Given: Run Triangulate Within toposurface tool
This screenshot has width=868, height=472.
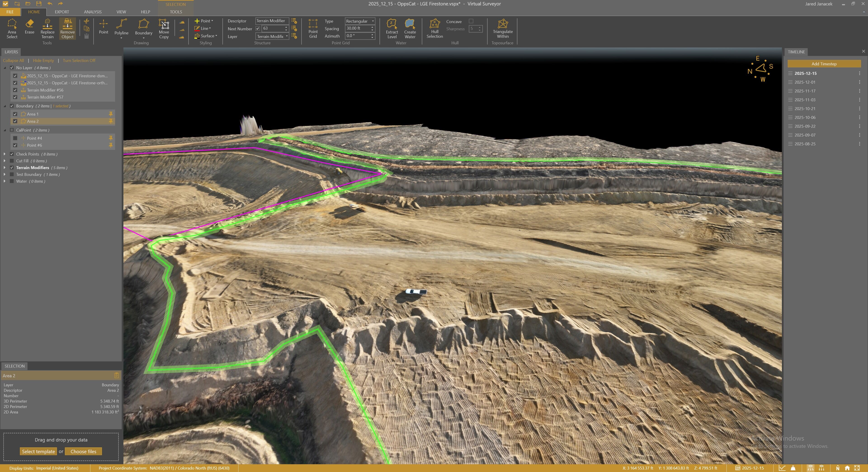Looking at the screenshot, I should [502, 29].
